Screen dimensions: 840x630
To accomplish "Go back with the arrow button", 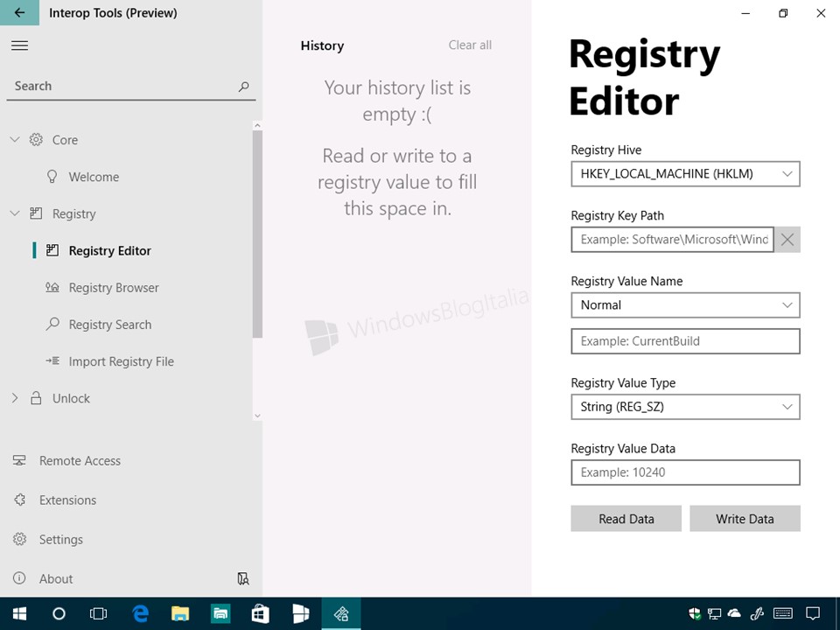I will click(19, 12).
